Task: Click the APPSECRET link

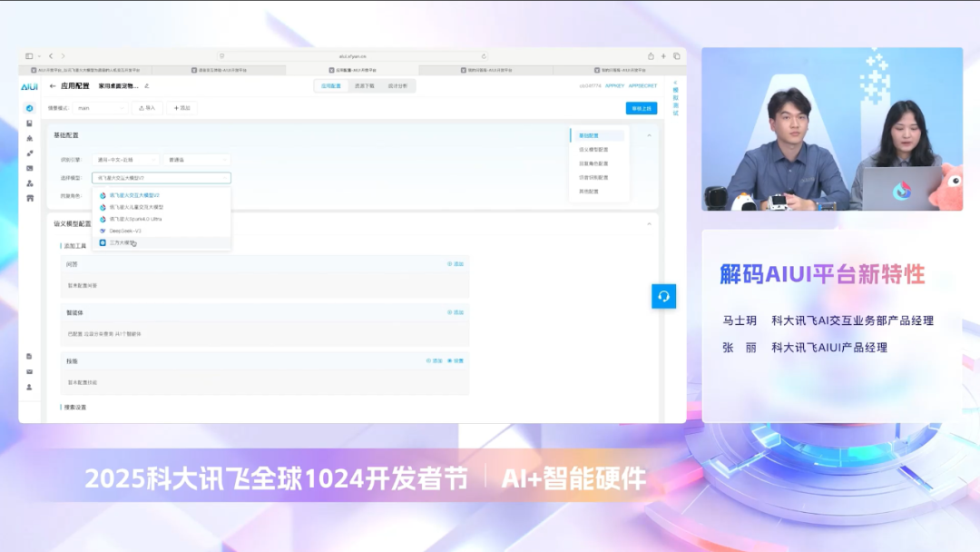Action: point(642,85)
